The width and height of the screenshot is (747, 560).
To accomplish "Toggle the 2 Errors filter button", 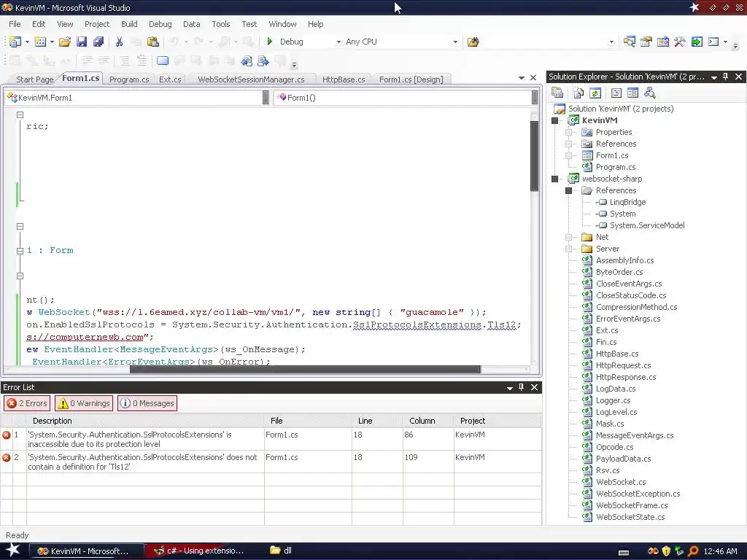I will click(27, 403).
